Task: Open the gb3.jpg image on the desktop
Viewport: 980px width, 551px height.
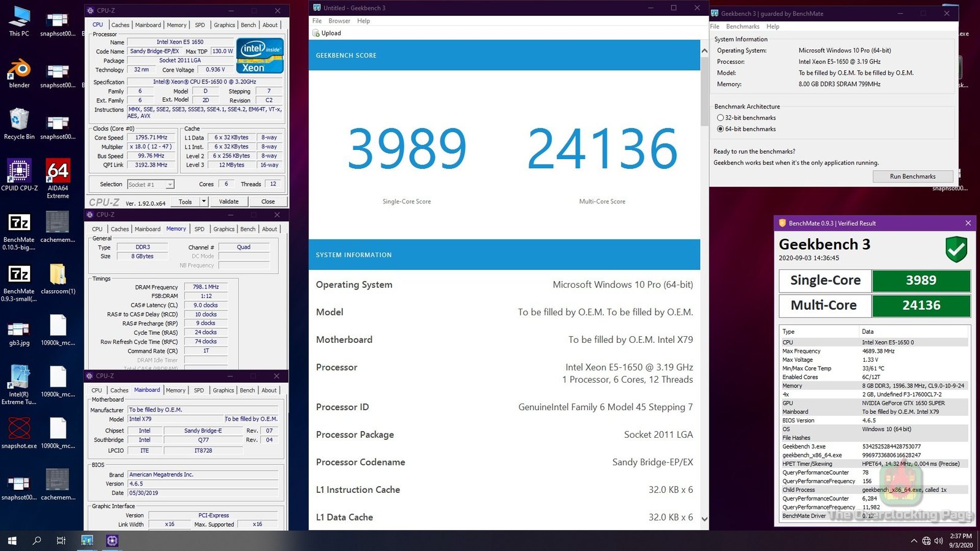Action: pos(18,331)
